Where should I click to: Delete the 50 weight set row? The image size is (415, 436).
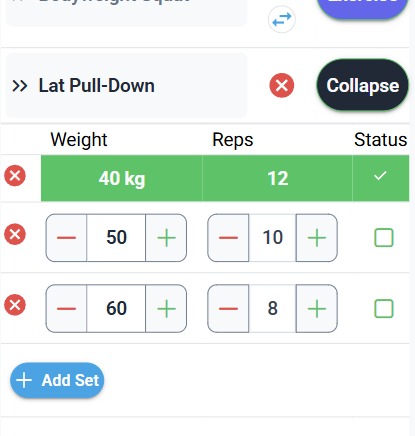[x=15, y=234]
